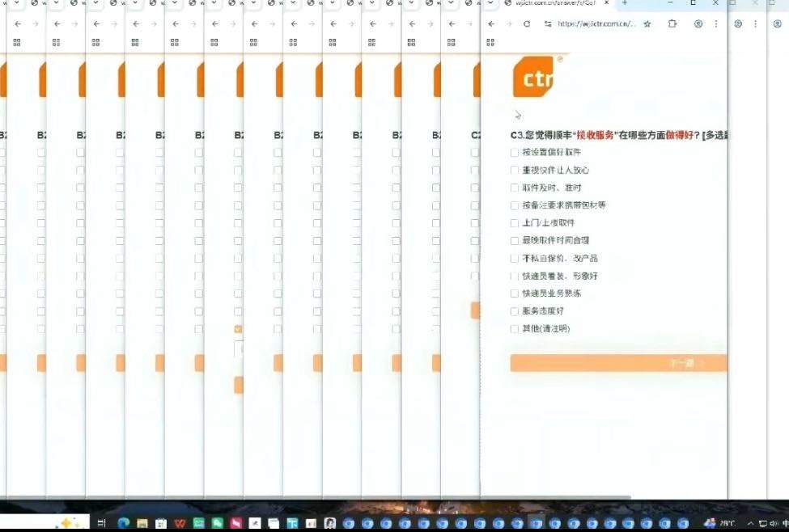Screen dimensions: 789x532
Task: Open the three-dot menu of the second window
Action: click(753, 23)
